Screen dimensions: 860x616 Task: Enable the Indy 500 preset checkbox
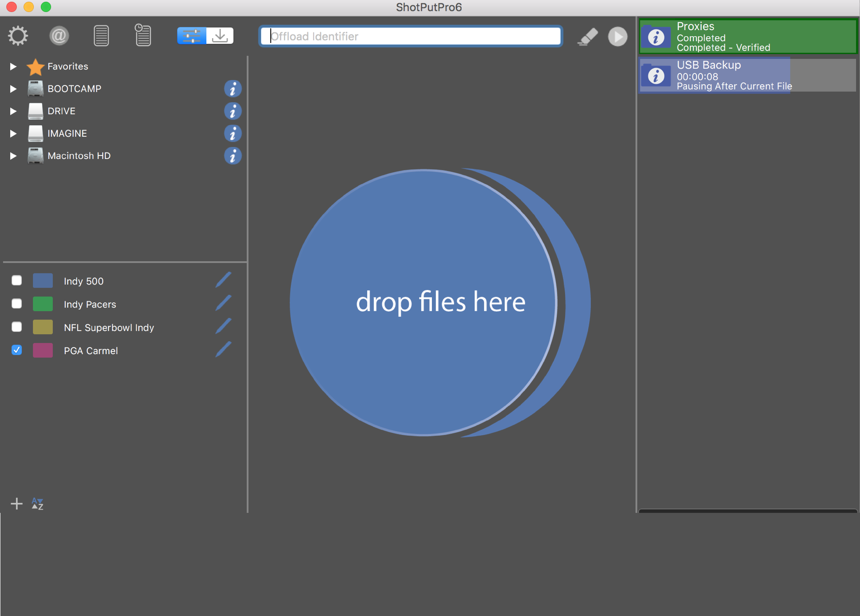pyautogui.click(x=17, y=280)
